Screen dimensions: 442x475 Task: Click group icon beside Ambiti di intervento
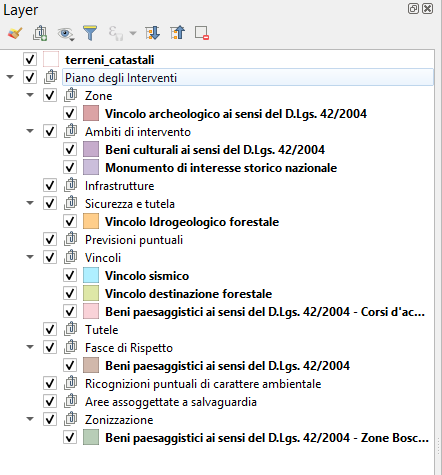coord(71,131)
